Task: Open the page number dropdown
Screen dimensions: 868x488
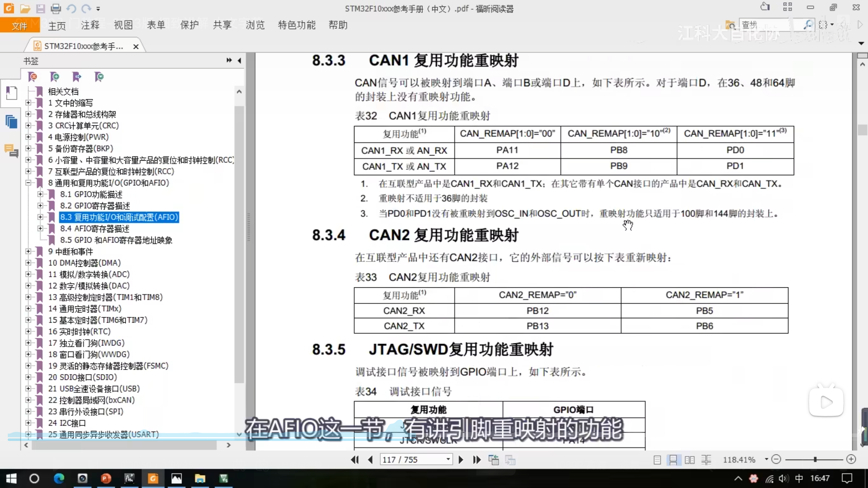Action: tap(448, 460)
